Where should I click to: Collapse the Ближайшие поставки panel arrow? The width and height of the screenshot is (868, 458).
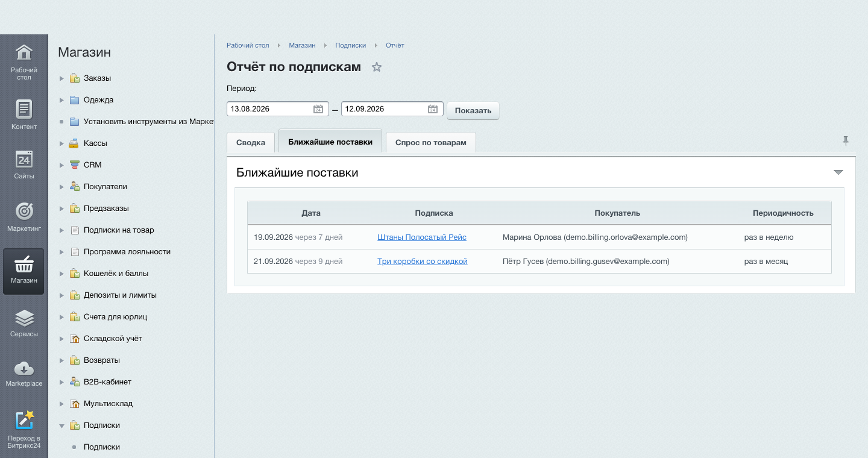pyautogui.click(x=838, y=172)
